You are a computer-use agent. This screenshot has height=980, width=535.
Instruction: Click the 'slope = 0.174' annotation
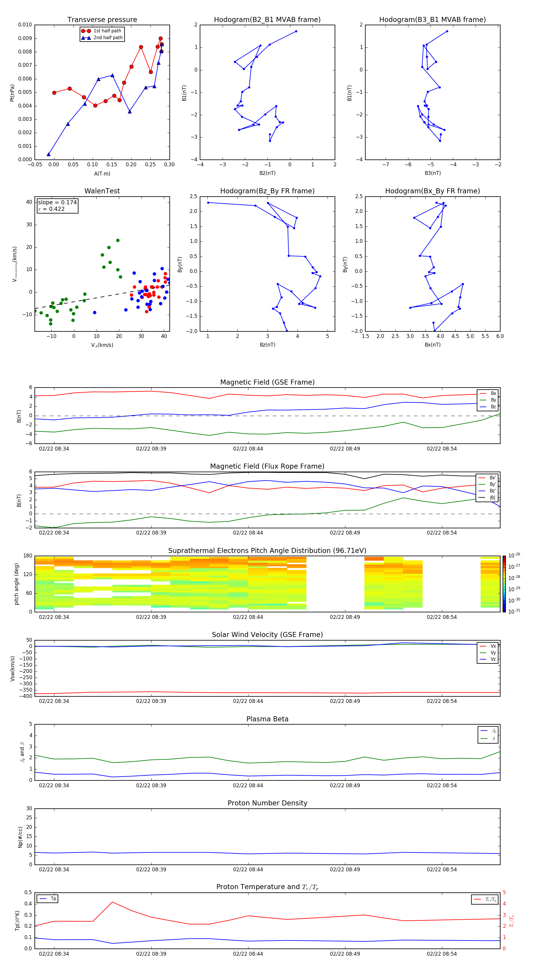tap(57, 203)
